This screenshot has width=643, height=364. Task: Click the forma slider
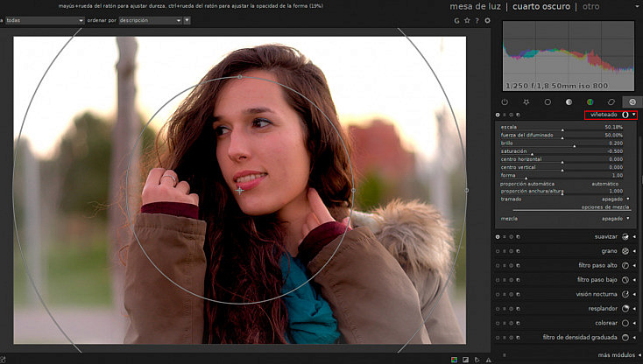pyautogui.click(x=562, y=175)
